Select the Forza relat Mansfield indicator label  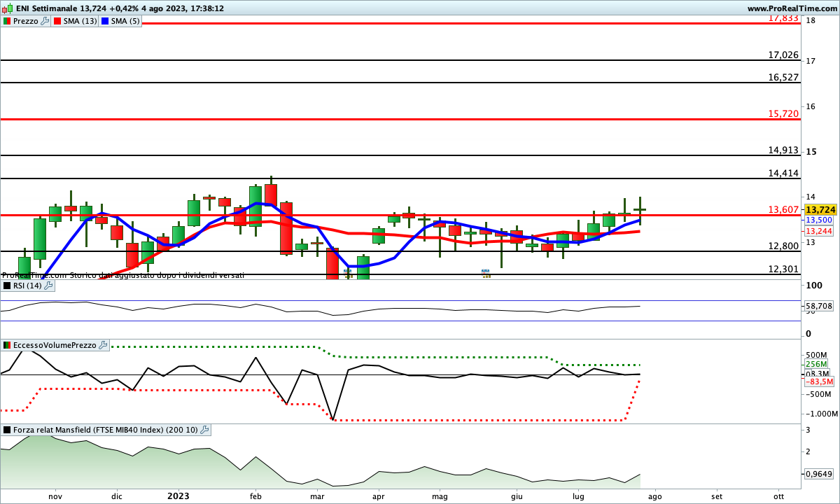(x=106, y=430)
